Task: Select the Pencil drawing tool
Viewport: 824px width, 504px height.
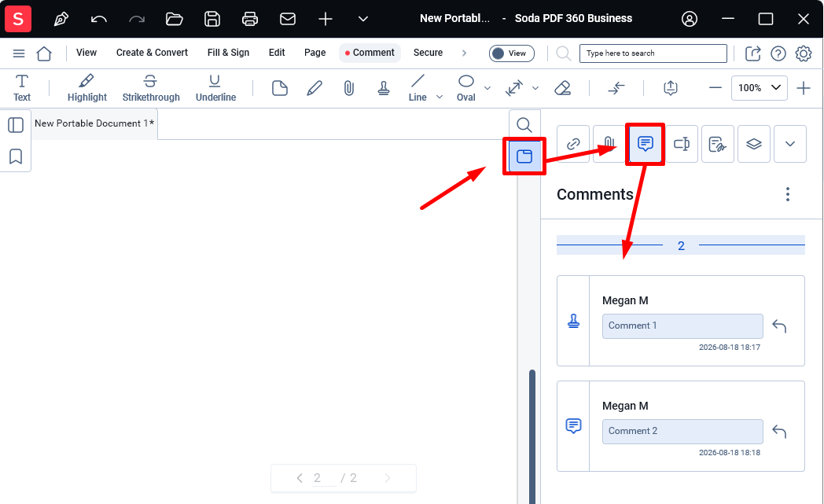Action: point(315,88)
